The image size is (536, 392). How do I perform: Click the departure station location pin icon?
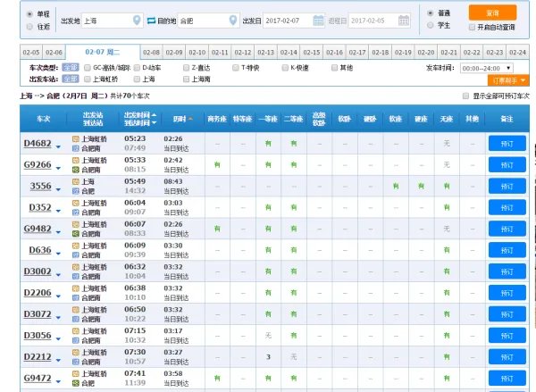click(x=137, y=21)
